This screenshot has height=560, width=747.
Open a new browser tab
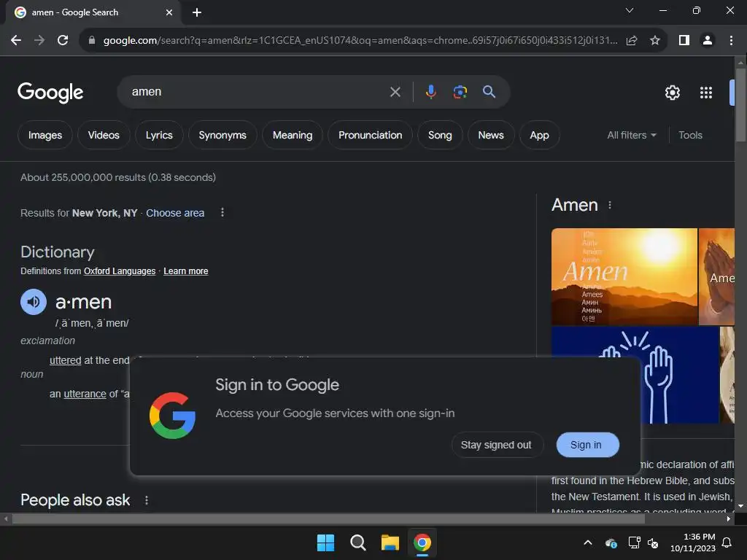click(197, 12)
